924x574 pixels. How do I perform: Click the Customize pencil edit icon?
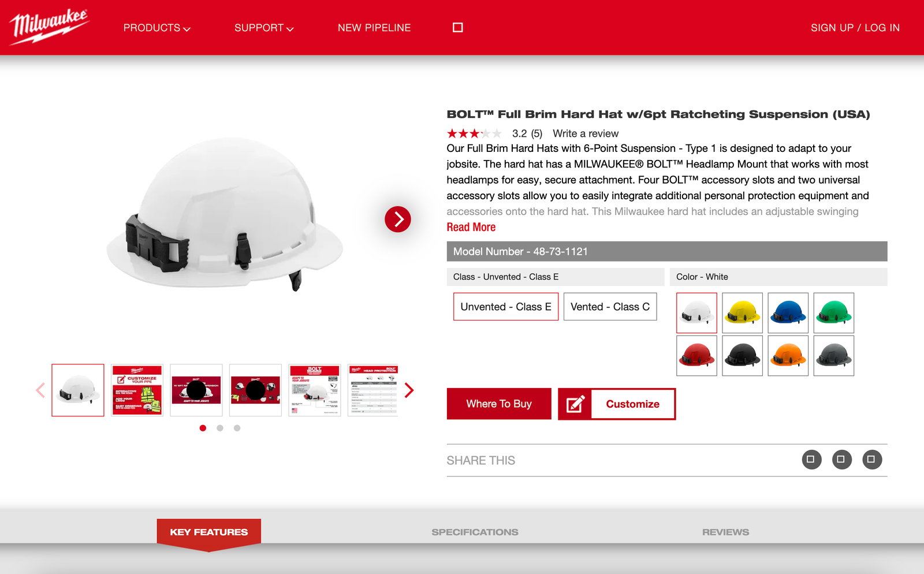(575, 404)
